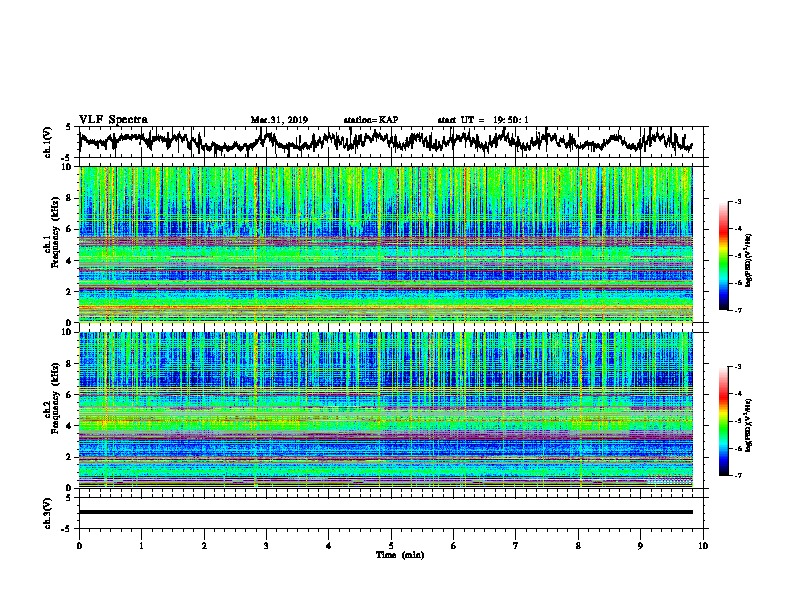The width and height of the screenshot is (792, 612).
Task: Click the '-7' label on ch.1 color bar
Action: tap(738, 310)
